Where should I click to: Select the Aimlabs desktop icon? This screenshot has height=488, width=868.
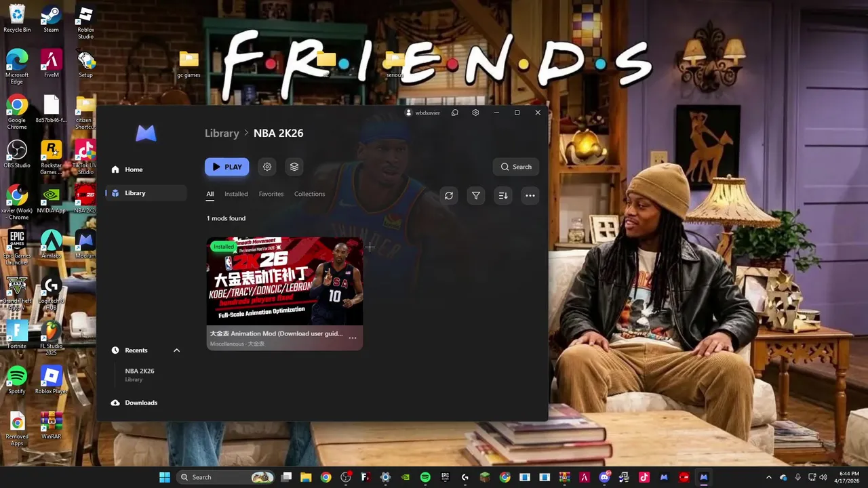[x=51, y=244]
